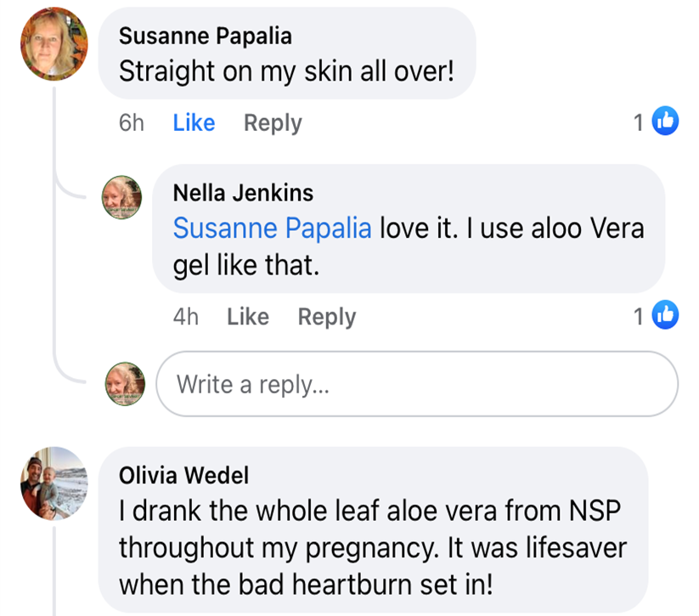
Task: Open Nella Jenkins' profile picture
Action: click(x=123, y=197)
